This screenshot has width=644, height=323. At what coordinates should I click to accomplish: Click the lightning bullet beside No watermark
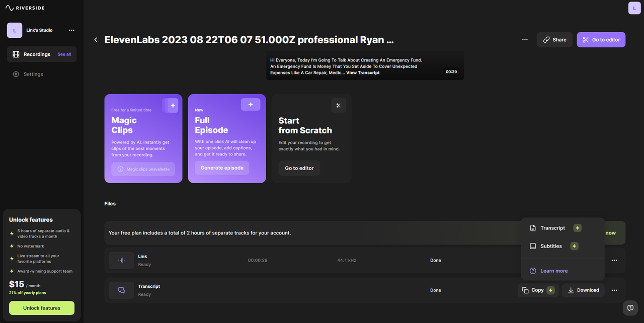(x=12, y=246)
